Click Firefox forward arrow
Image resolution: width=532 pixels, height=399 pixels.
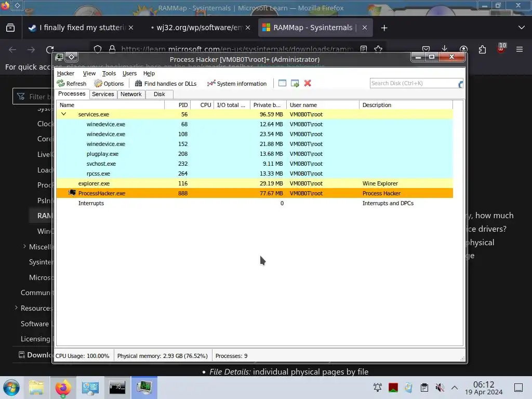coord(31,50)
